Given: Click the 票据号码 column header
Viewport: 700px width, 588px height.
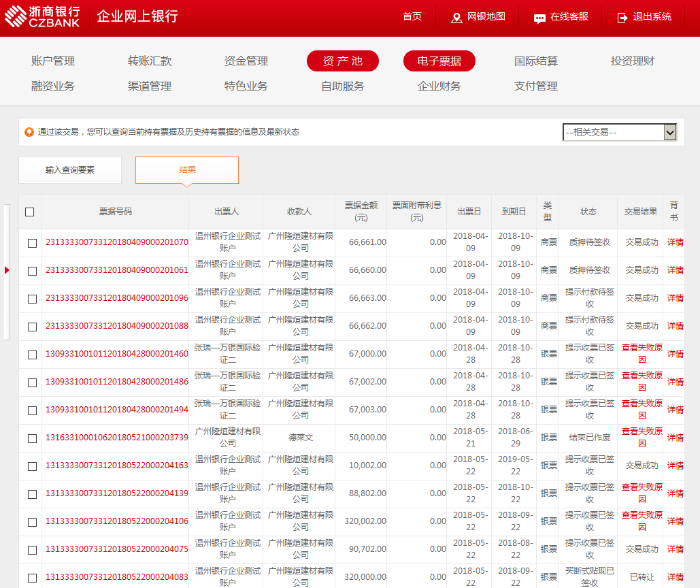Looking at the screenshot, I should tap(116, 212).
